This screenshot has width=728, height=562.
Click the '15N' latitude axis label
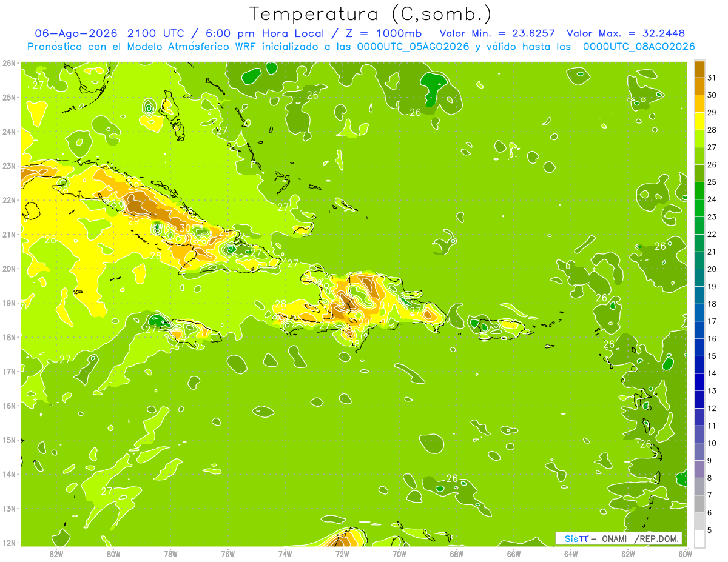[x=10, y=440]
